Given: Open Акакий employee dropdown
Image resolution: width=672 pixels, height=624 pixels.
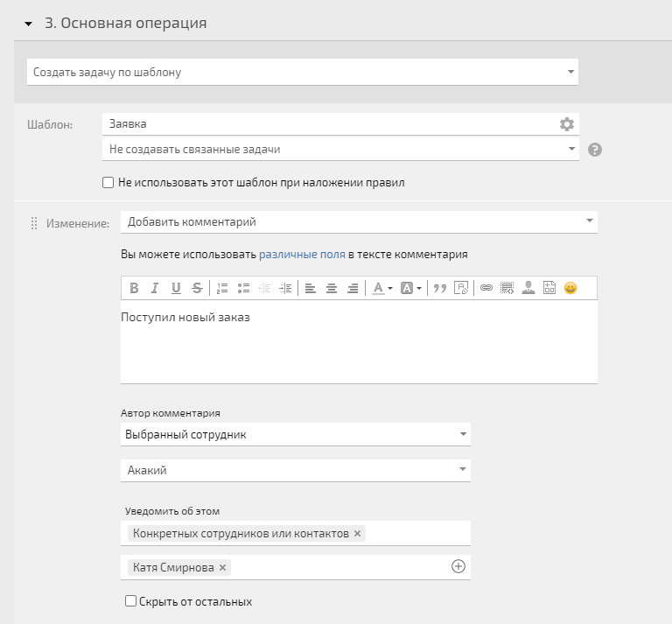Looking at the screenshot, I should pyautogui.click(x=296, y=470).
